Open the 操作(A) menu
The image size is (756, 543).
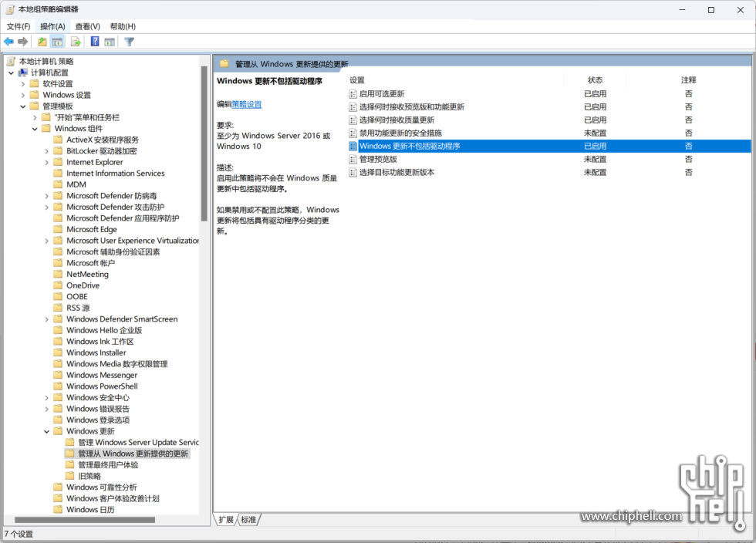click(52, 26)
